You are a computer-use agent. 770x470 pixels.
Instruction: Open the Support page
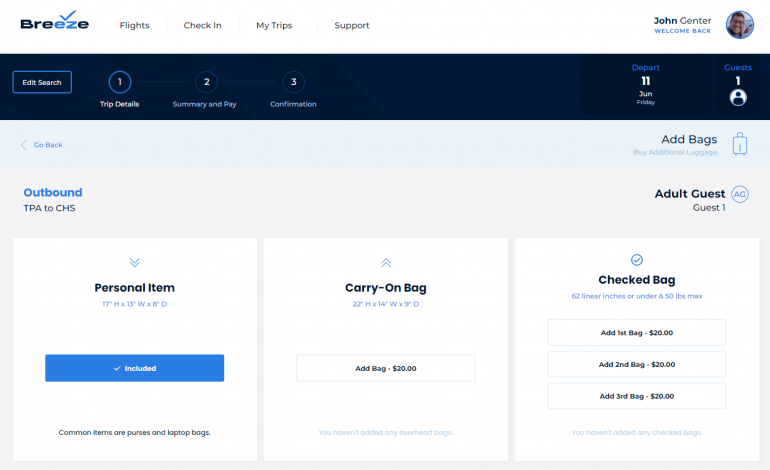point(351,25)
